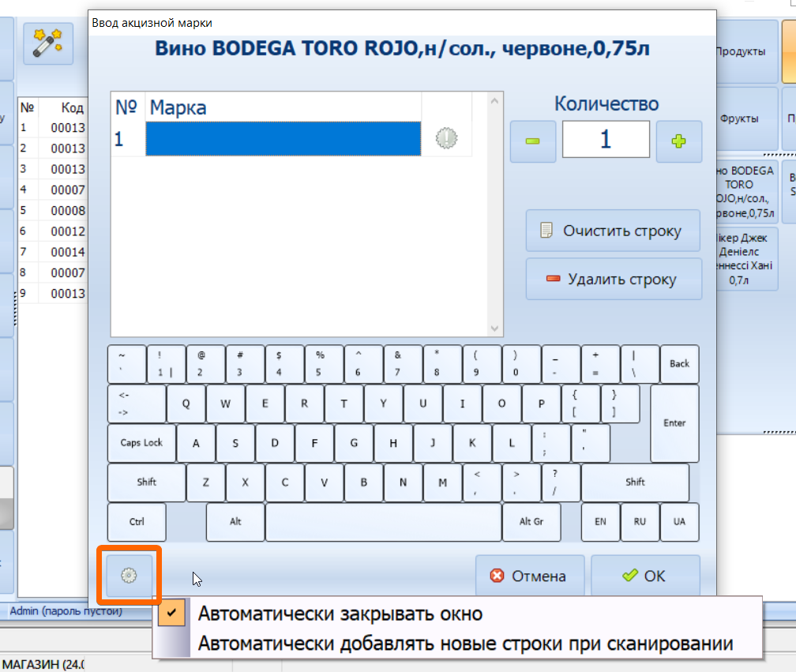Viewport: 796px width, 672px height.
Task: Tap the Alt Gr key
Action: 531,522
